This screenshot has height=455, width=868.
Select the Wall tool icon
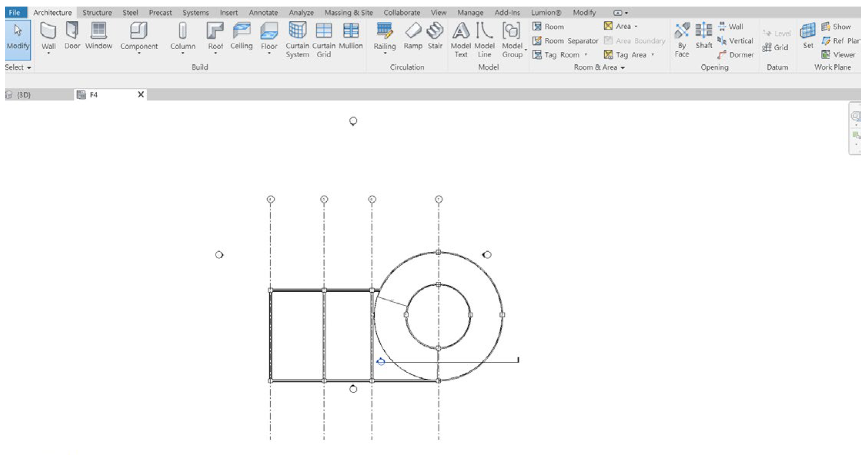[x=49, y=32]
